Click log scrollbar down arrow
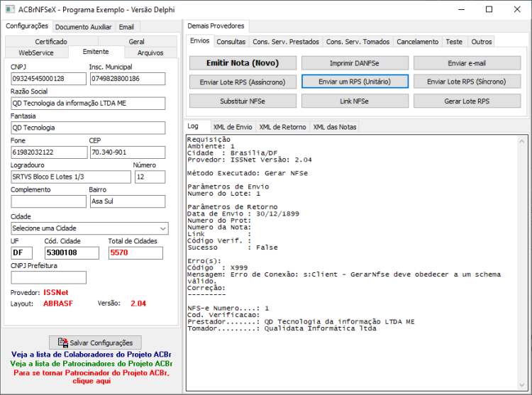This screenshot has height=395, width=532. 522,385
